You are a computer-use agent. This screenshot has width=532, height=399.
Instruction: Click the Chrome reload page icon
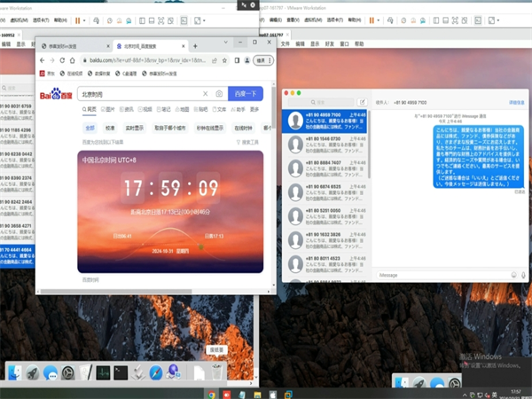62,60
